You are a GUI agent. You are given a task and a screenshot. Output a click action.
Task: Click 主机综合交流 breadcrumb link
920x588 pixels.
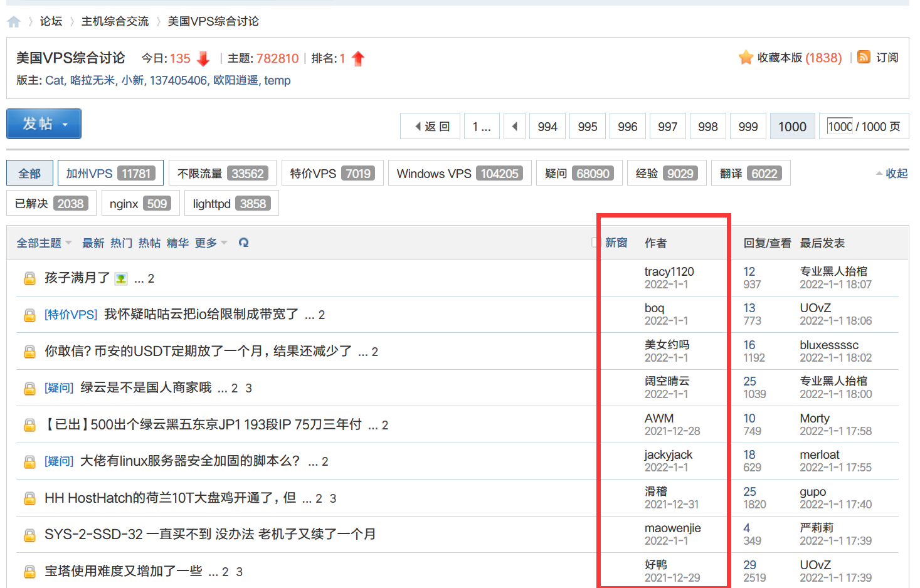115,21
